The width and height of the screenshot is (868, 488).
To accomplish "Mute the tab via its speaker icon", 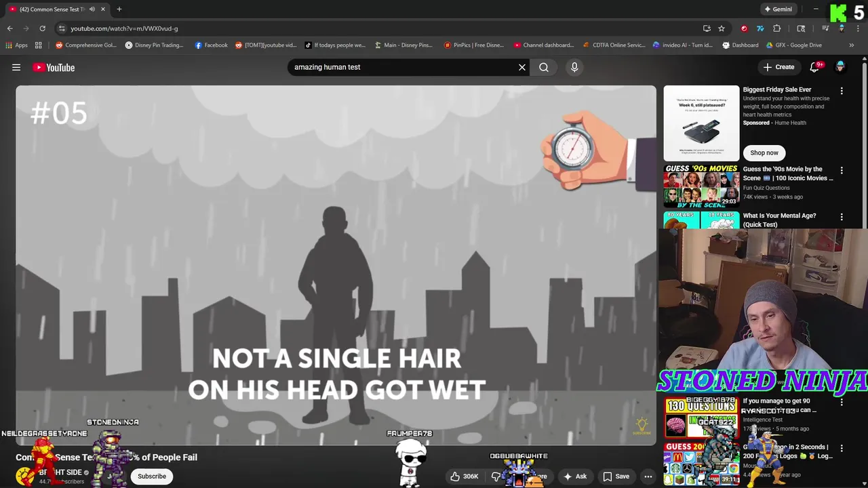I will 92,9.
